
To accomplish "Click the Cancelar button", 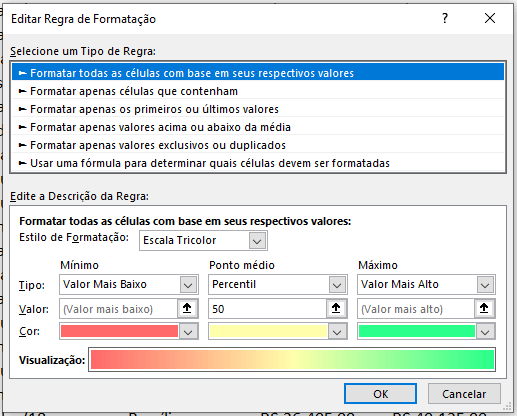I will [x=464, y=394].
